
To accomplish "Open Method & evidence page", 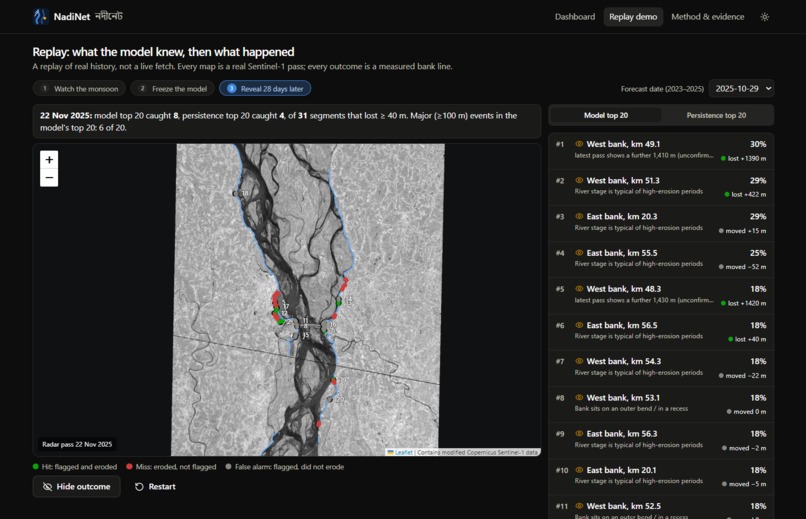I will click(707, 17).
